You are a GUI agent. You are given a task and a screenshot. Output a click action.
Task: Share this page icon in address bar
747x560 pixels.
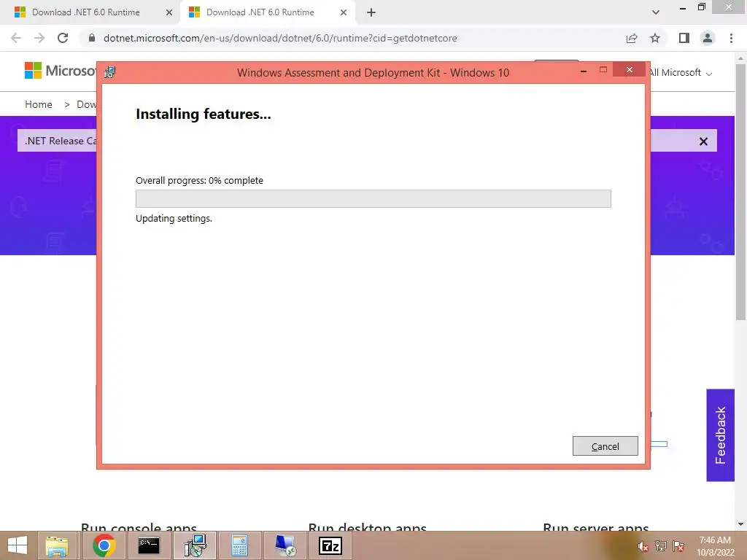tap(632, 38)
